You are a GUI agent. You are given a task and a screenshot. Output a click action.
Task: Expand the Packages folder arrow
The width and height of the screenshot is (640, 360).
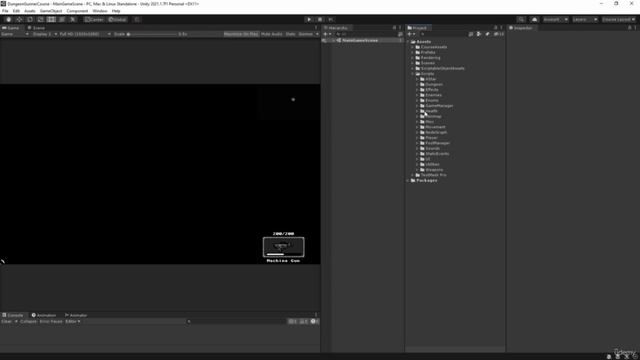[408, 180]
